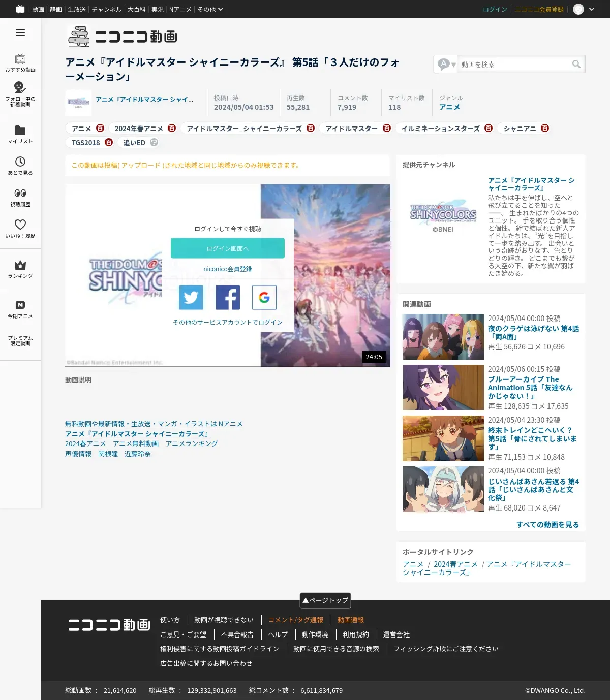Click the ログイン画面へ button
Image resolution: width=610 pixels, height=700 pixels.
pos(228,248)
